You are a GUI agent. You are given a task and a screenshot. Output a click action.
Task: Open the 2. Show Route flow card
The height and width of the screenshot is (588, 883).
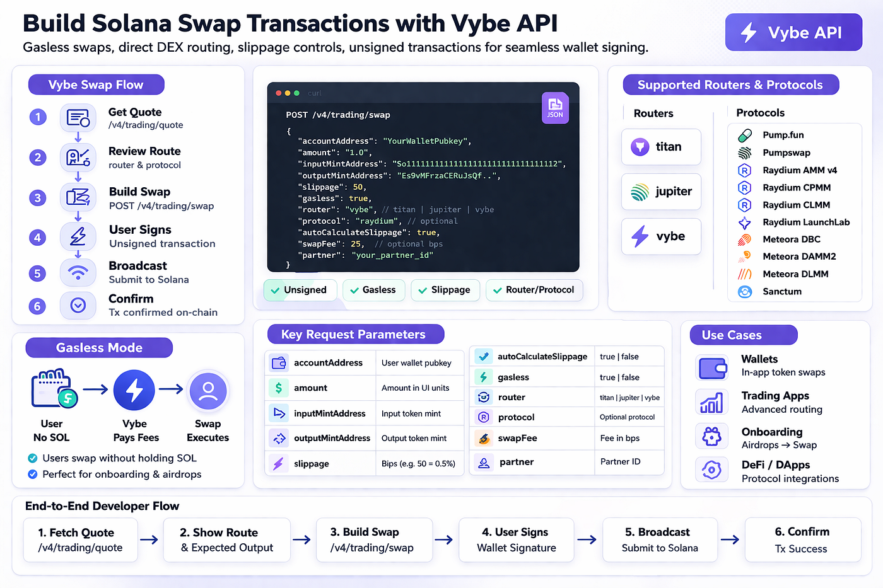(227, 540)
